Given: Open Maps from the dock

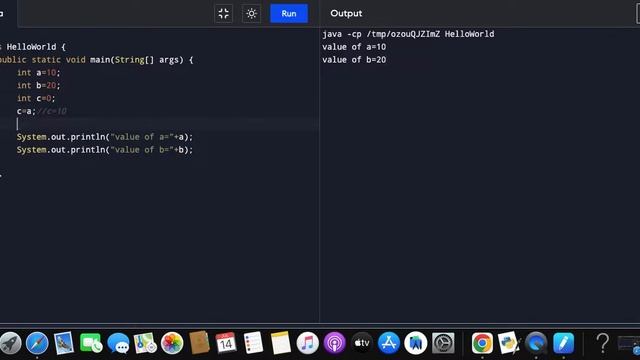Looking at the screenshot, I should 145,343.
